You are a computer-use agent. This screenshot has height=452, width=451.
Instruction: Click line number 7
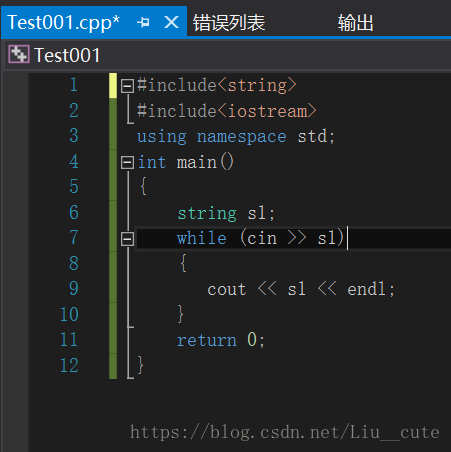[x=74, y=237]
